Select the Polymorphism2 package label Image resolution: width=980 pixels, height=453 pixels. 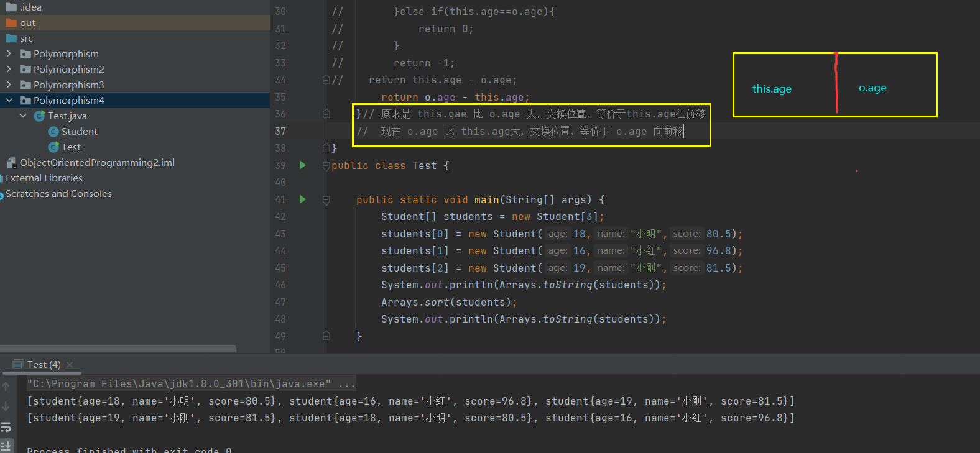point(69,70)
